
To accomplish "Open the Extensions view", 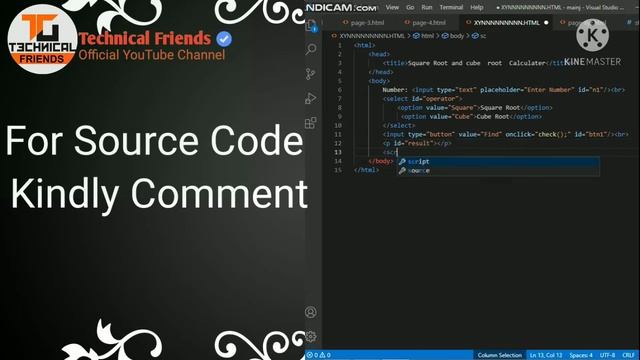I will tap(311, 123).
